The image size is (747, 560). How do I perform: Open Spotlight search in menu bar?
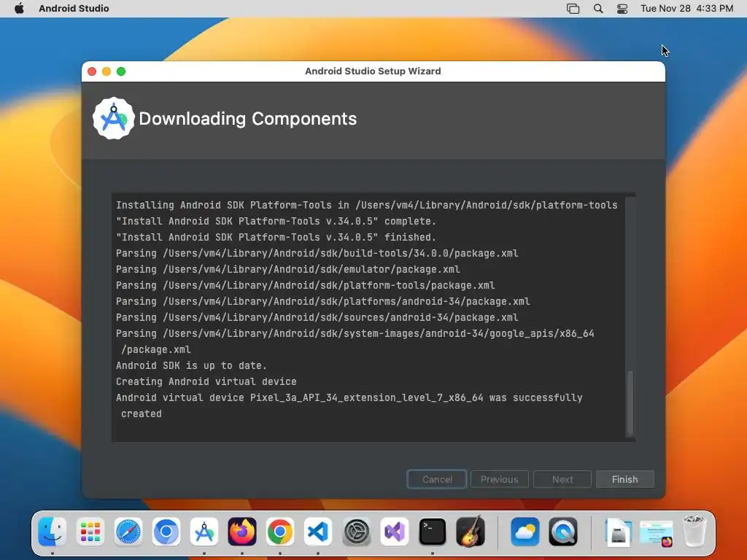(598, 9)
